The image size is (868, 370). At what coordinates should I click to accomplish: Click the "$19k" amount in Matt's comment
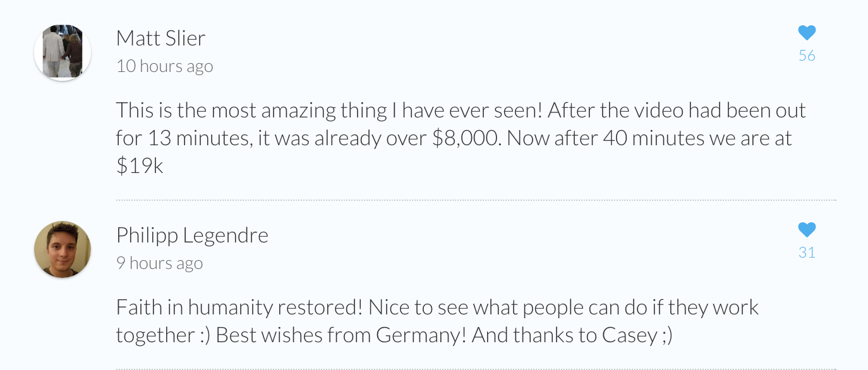tap(140, 165)
